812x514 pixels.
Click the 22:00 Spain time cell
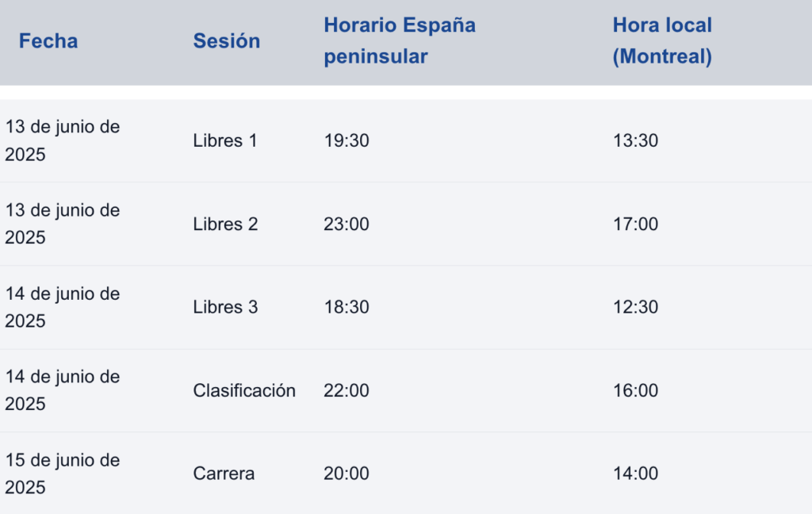[347, 390]
